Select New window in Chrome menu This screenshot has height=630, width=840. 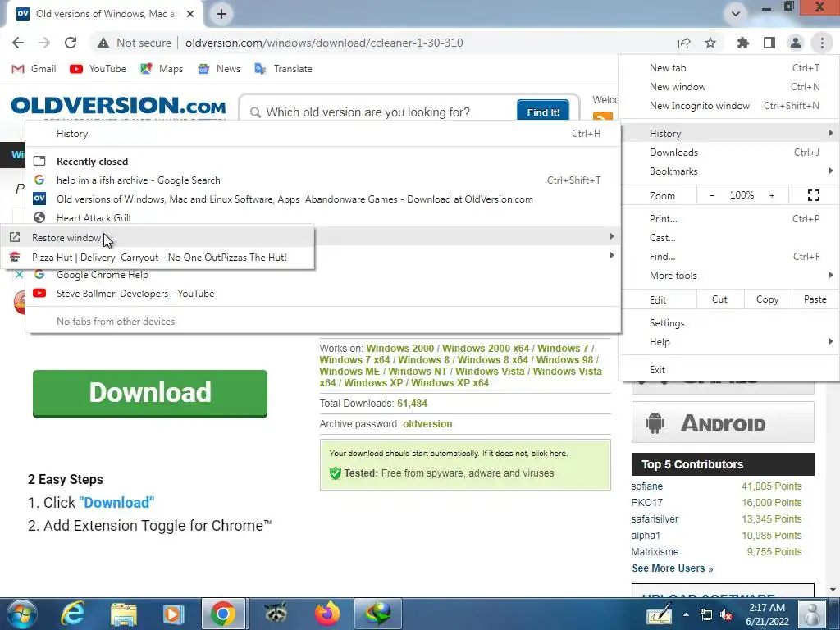[729, 86]
